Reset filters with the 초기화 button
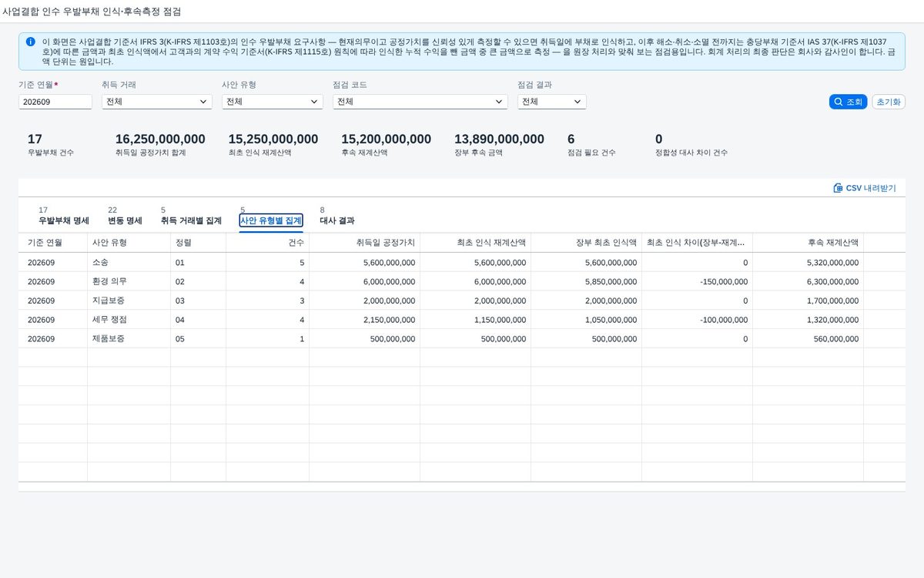The height and width of the screenshot is (578, 924). pos(889,102)
